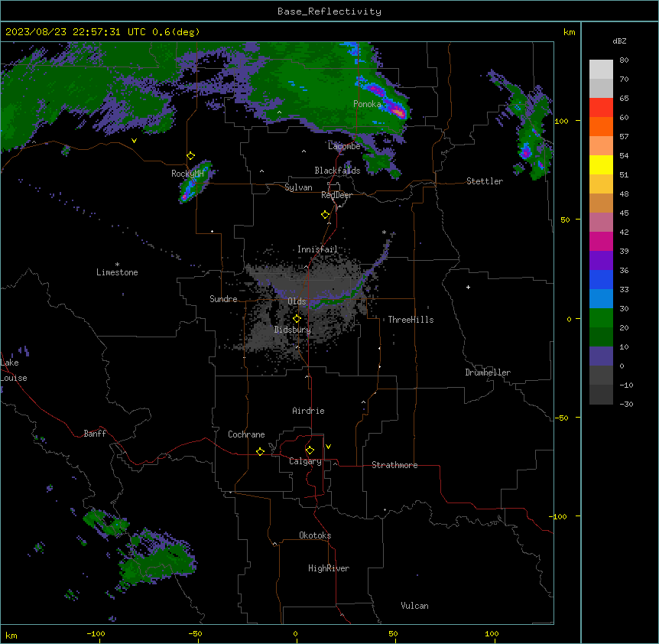
Task: Click the yellow marker below Cochrane
Action: tap(260, 451)
